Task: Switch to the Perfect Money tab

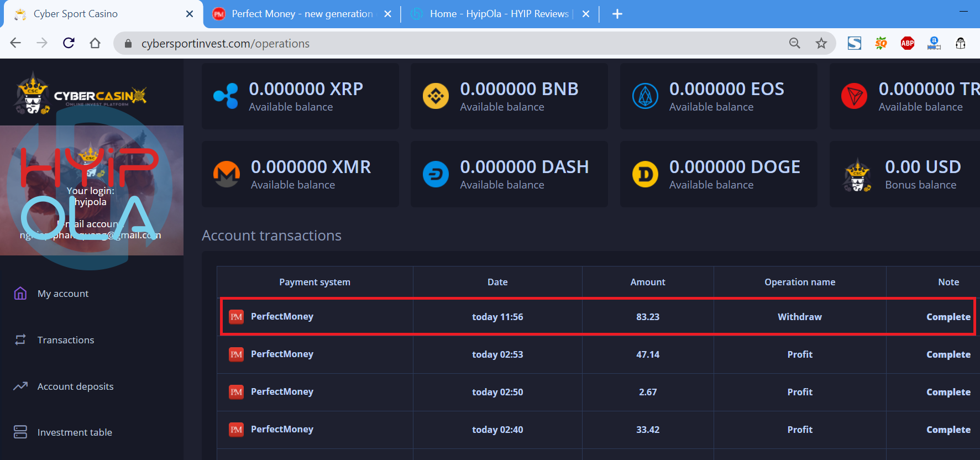Action: click(302, 14)
